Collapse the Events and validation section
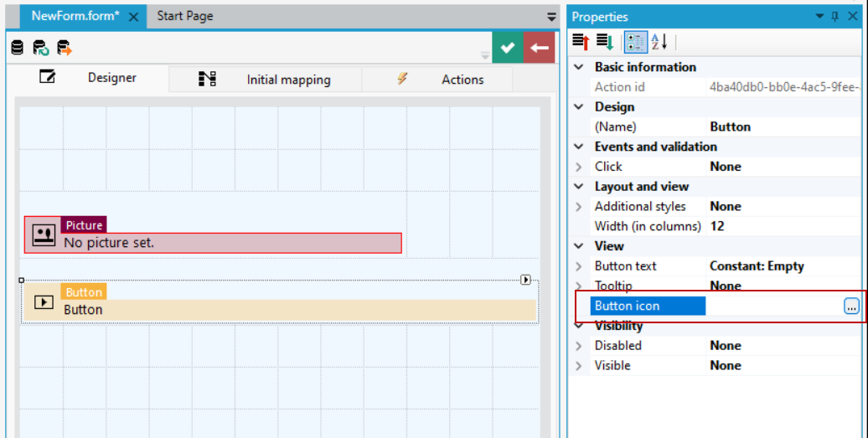This screenshot has height=438, width=868. 579,147
